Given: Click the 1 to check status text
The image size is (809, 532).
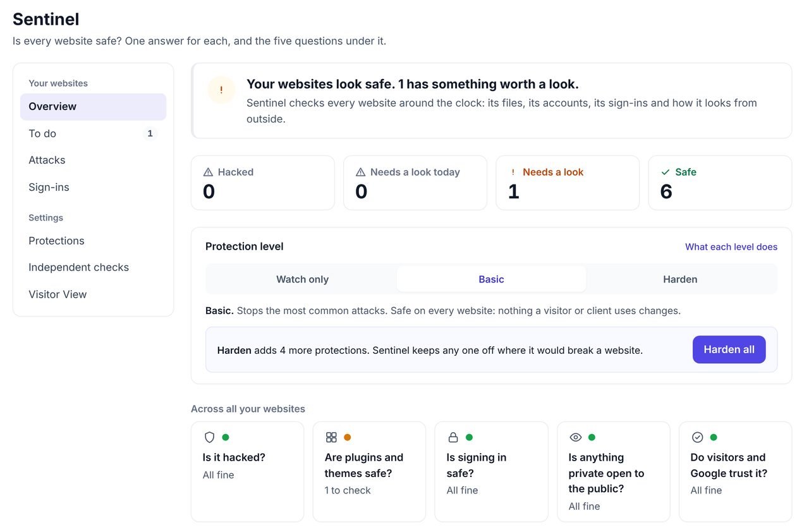Looking at the screenshot, I should click(x=348, y=490).
